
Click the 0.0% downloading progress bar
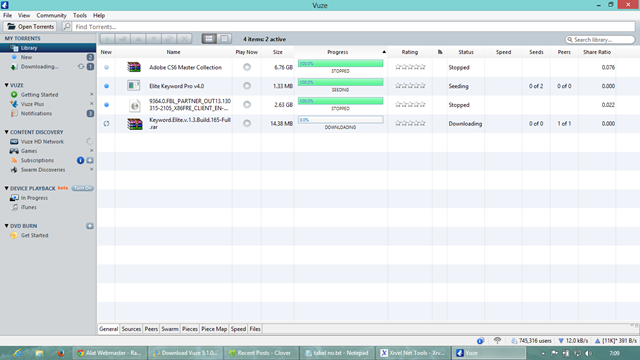(340, 120)
